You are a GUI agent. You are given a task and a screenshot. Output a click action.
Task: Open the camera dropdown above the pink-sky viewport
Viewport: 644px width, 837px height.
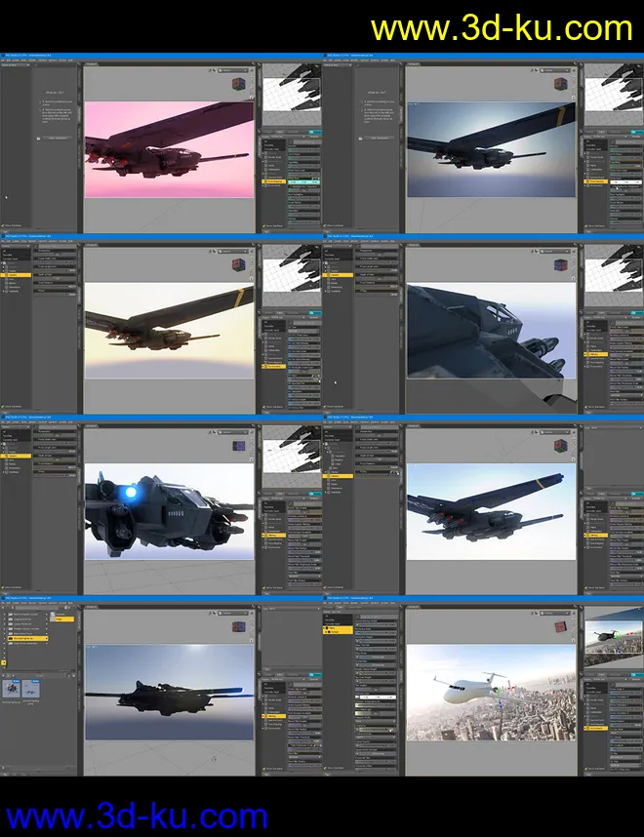pyautogui.click(x=232, y=70)
